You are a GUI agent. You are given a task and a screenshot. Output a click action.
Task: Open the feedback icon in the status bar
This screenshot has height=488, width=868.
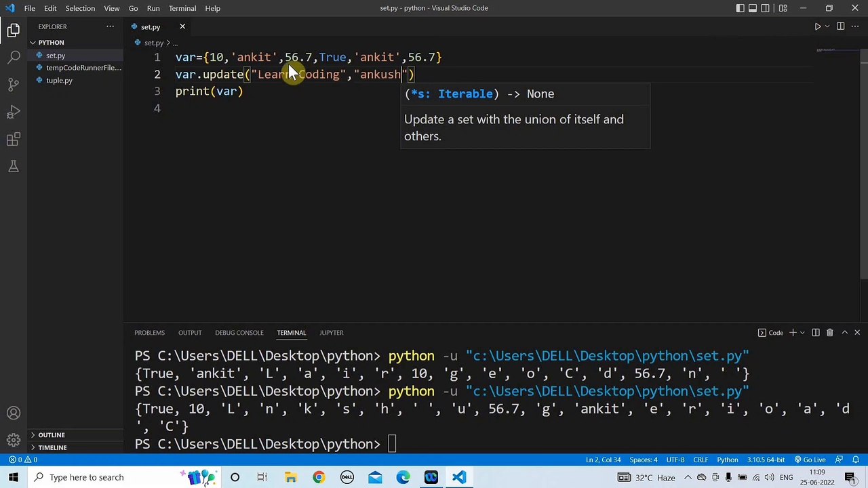pos(839,460)
